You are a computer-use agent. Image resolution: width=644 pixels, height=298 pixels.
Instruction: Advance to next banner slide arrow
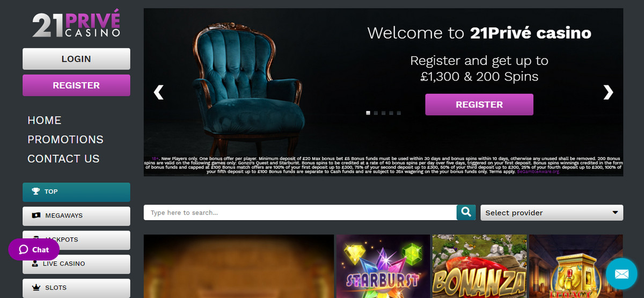tap(608, 92)
